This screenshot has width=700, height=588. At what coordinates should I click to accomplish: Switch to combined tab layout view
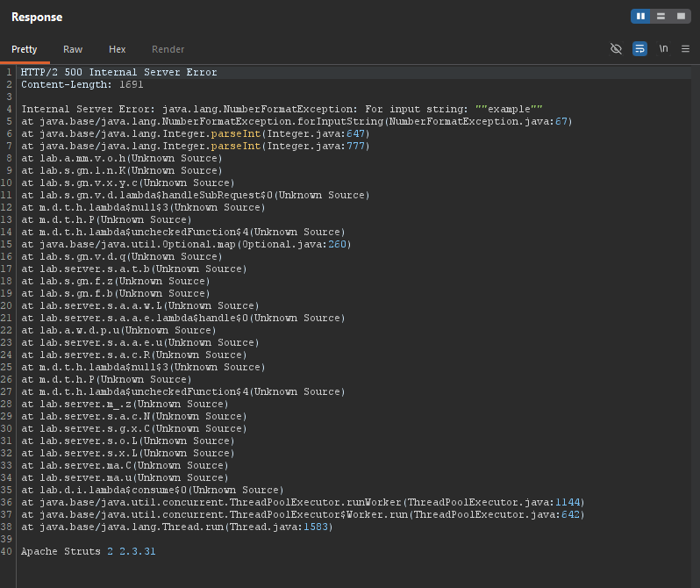pyautogui.click(x=681, y=17)
